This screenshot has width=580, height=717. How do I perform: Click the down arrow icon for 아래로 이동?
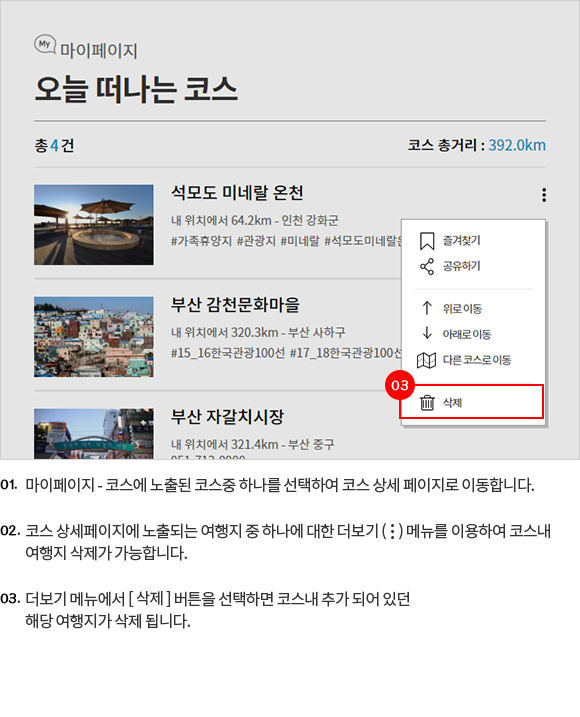point(427,333)
